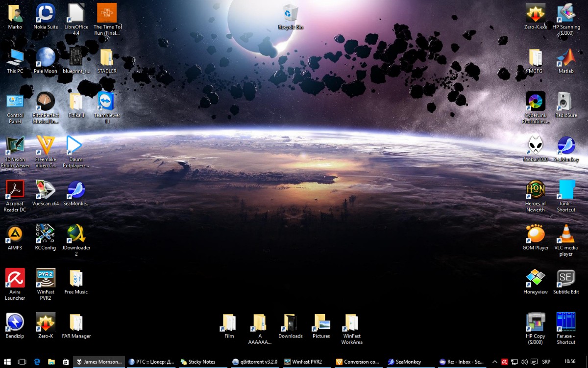Show hidden system tray icons
The height and width of the screenshot is (368, 588).
494,362
